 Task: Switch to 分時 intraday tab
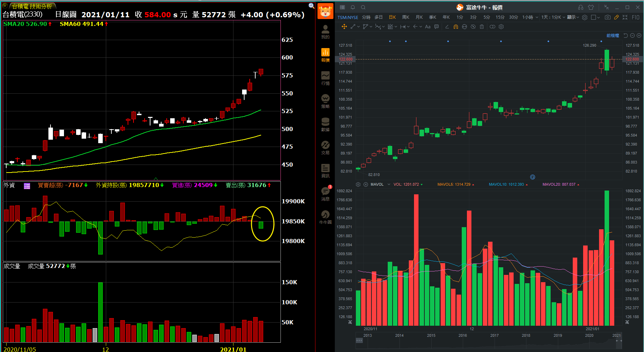tap(366, 17)
